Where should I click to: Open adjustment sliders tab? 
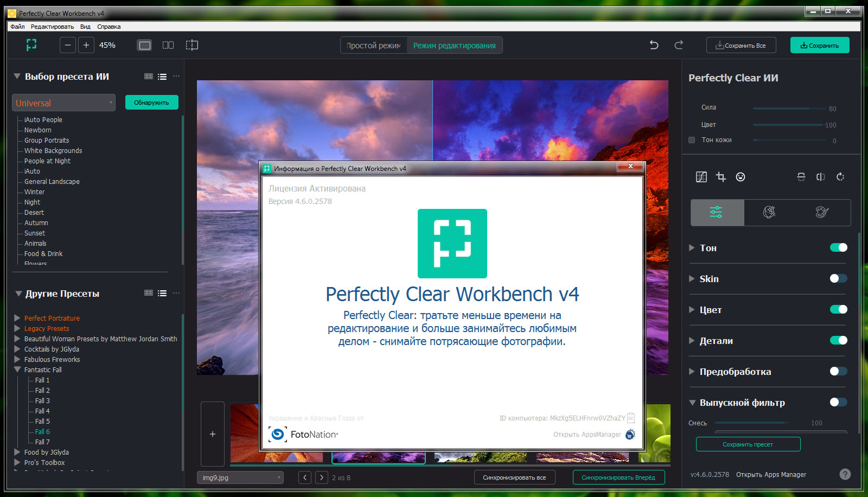tap(717, 212)
